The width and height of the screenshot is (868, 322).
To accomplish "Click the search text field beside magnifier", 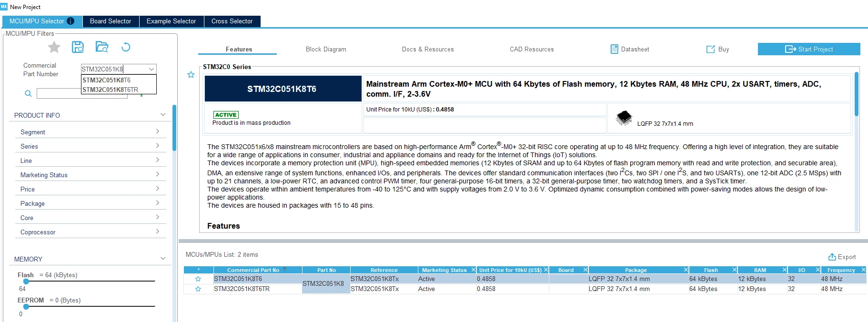I will (x=82, y=93).
